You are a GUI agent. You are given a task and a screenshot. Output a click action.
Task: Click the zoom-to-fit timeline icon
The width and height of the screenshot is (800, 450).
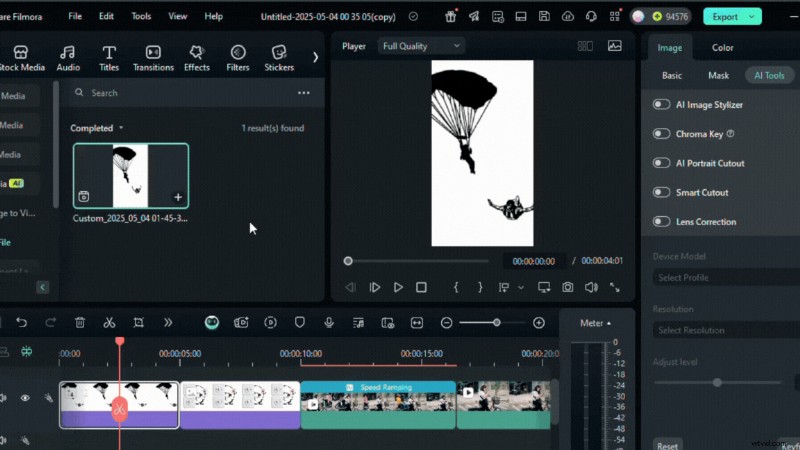point(417,323)
